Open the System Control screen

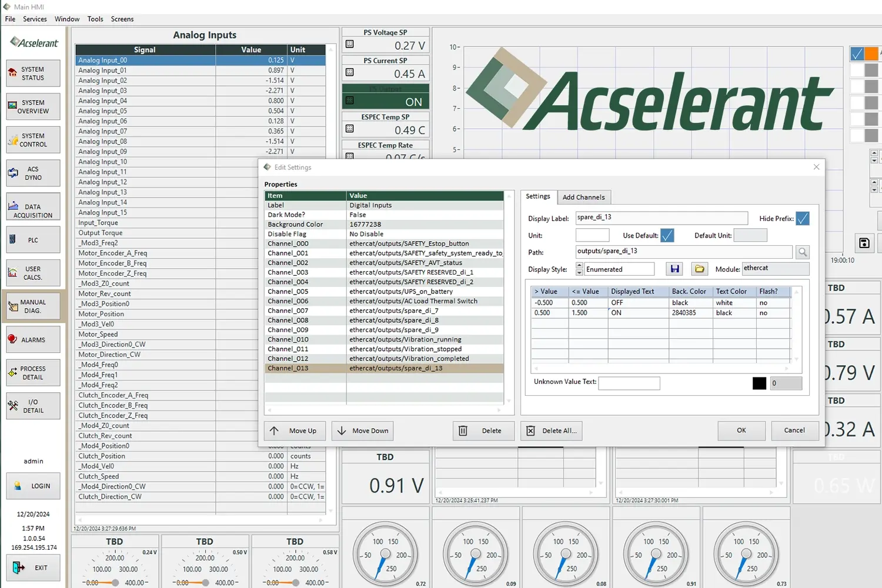33,140
